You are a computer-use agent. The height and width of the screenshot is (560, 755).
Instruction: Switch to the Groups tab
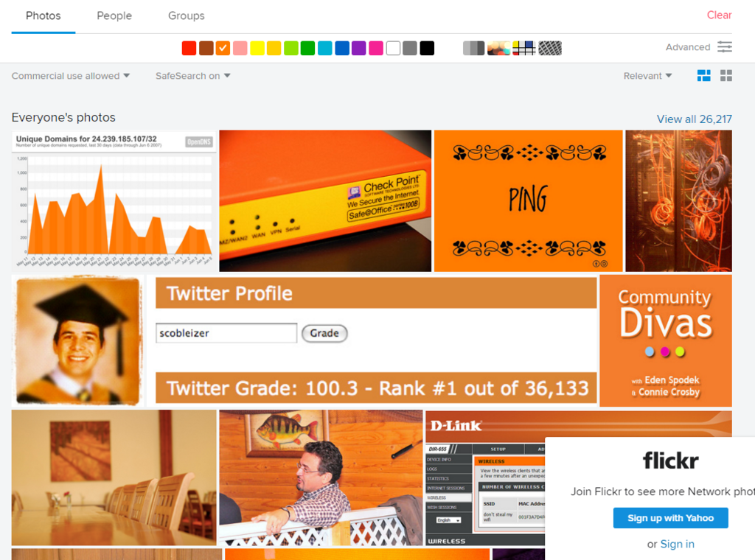click(187, 15)
